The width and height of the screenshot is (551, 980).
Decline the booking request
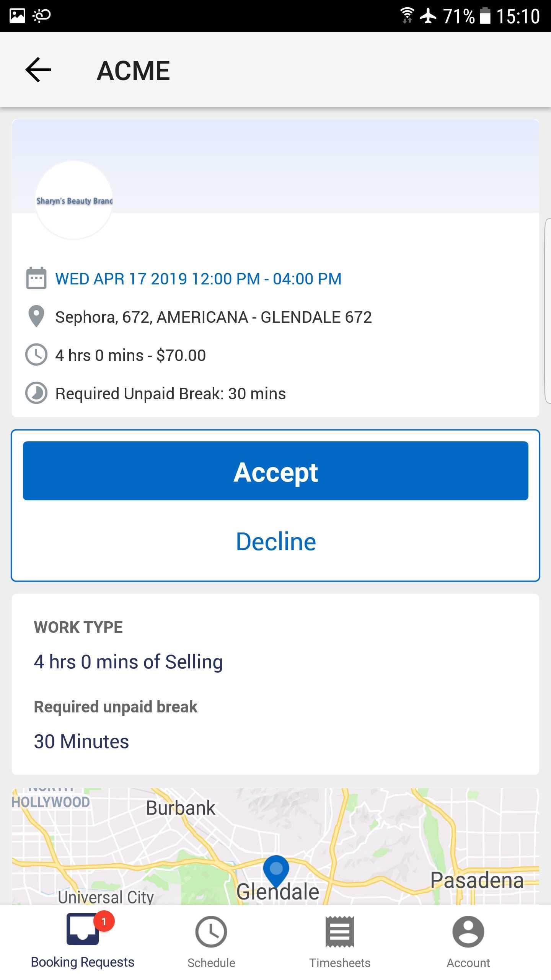pos(276,542)
